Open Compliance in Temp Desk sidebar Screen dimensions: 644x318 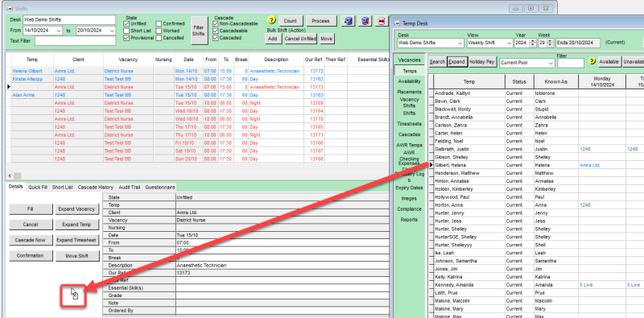click(x=409, y=209)
